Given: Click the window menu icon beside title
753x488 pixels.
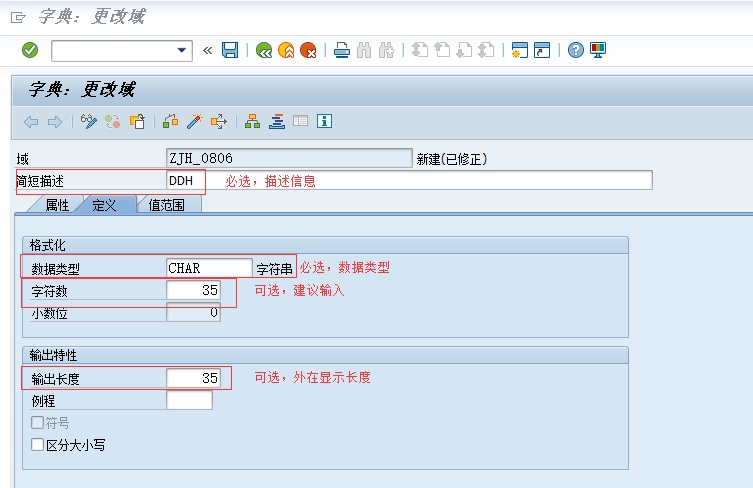Looking at the screenshot, I should (x=18, y=18).
